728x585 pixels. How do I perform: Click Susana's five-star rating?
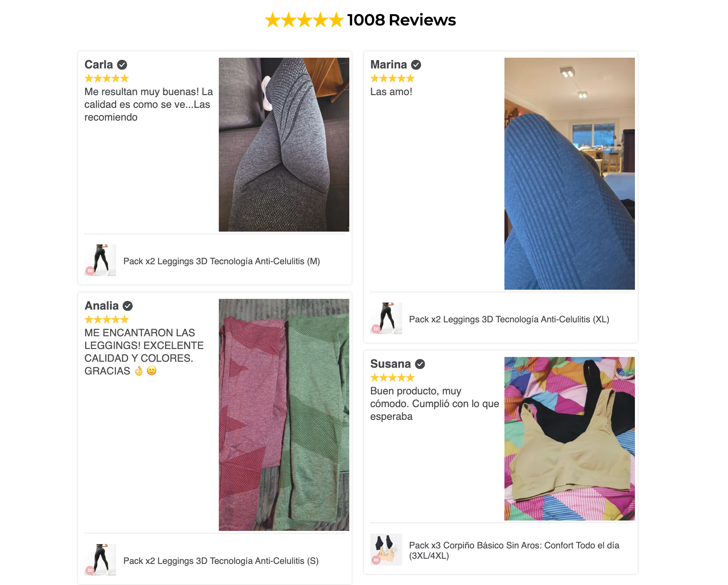[x=392, y=378]
